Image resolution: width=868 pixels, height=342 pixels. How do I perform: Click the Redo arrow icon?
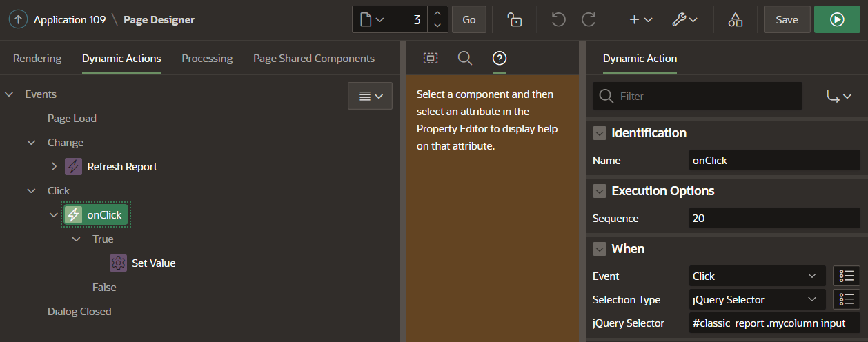tap(589, 20)
